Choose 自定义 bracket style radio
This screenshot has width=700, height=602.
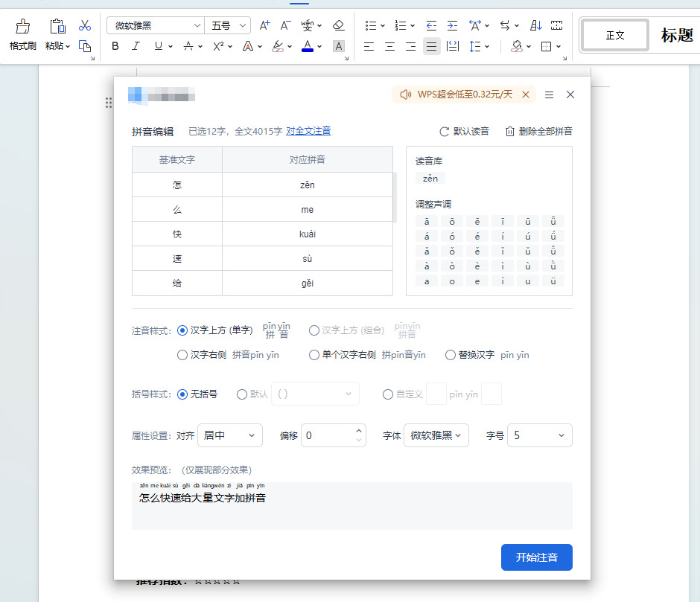388,394
